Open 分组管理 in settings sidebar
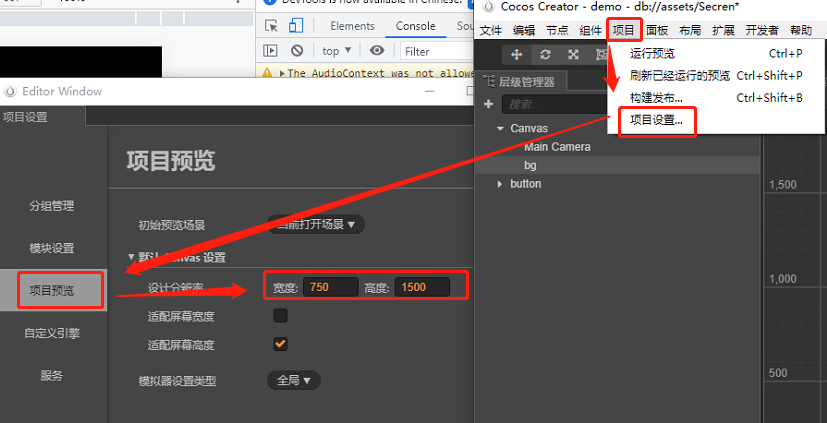Image resolution: width=827 pixels, height=423 pixels. [52, 206]
